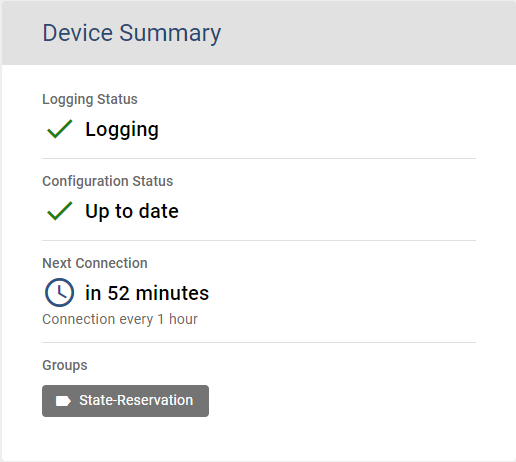Click the Next Connection clock icon
Screen dimensions: 516x462
pyautogui.click(x=59, y=293)
